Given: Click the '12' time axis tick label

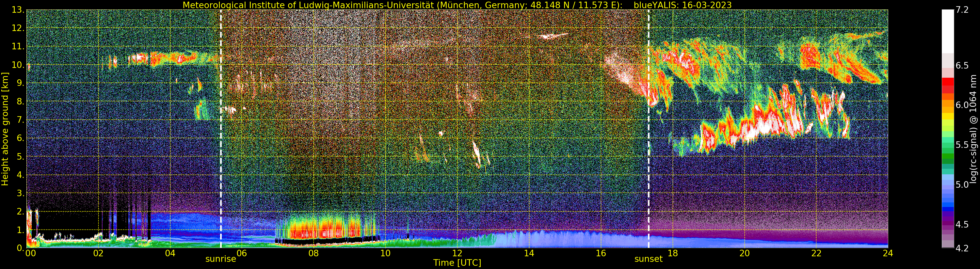Looking at the screenshot, I should coord(457,253).
